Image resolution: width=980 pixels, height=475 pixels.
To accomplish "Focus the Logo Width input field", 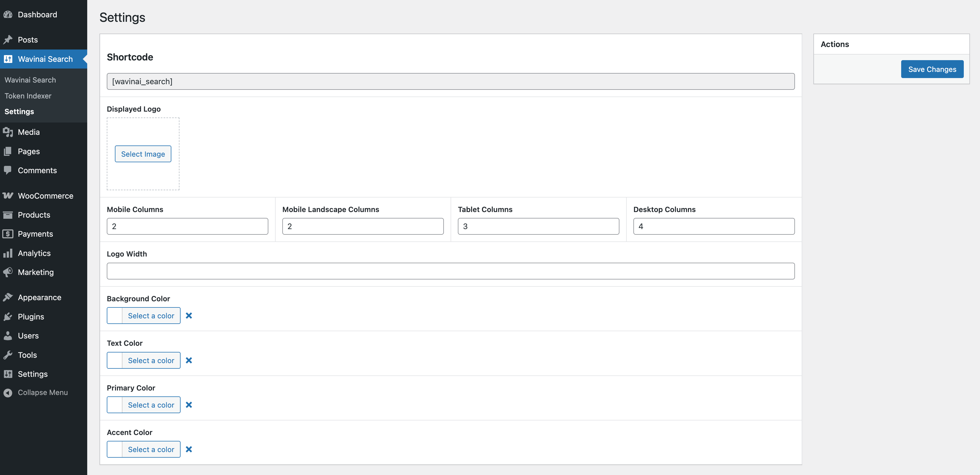I will pyautogui.click(x=450, y=271).
